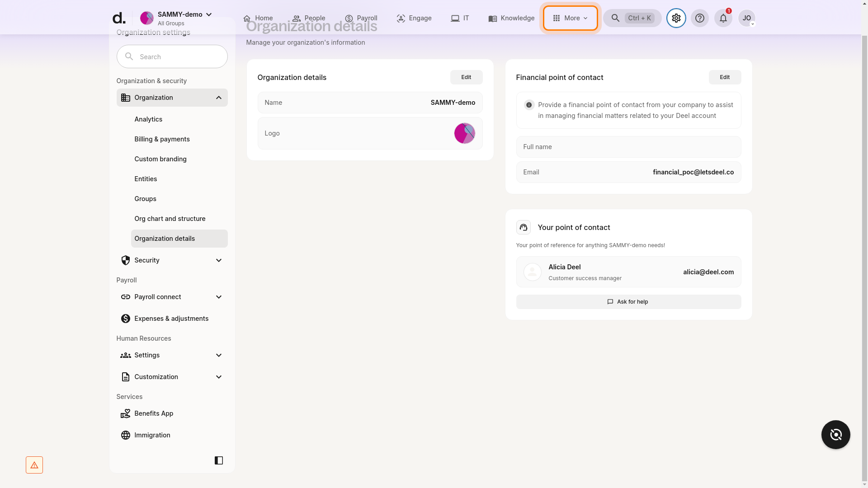
Task: Click the IT monitor icon
Action: (x=454, y=18)
